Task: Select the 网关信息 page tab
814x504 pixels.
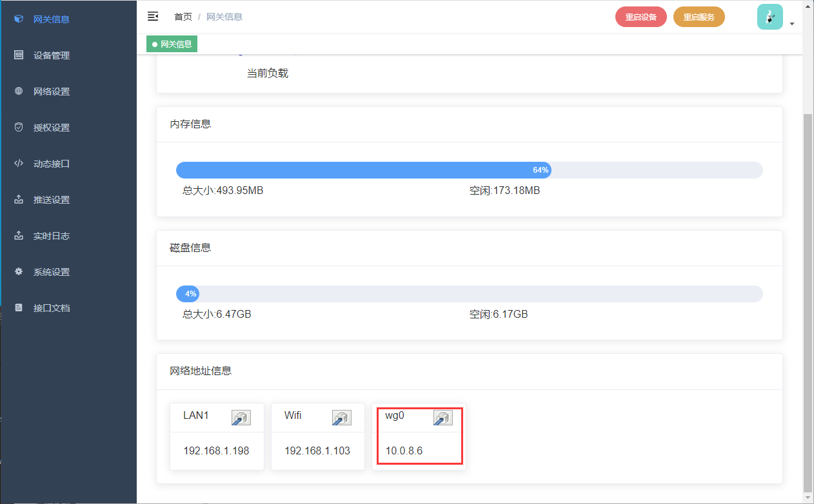Action: point(172,44)
